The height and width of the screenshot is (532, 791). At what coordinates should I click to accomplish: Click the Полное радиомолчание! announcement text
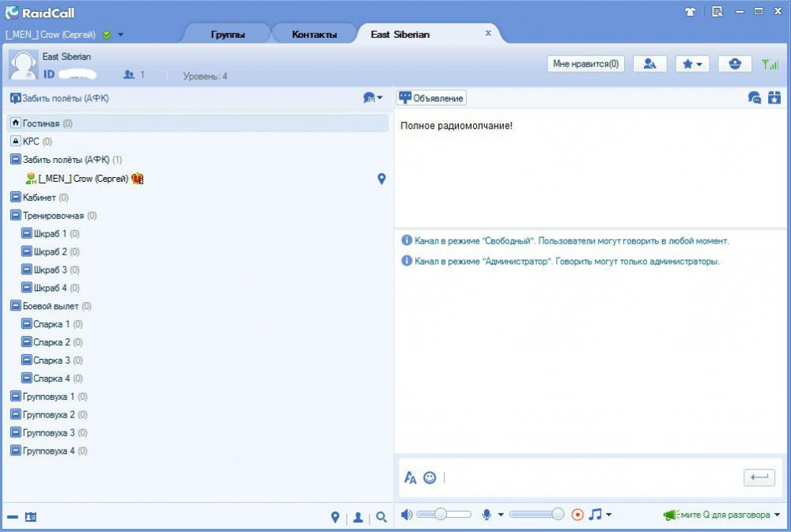(x=456, y=126)
